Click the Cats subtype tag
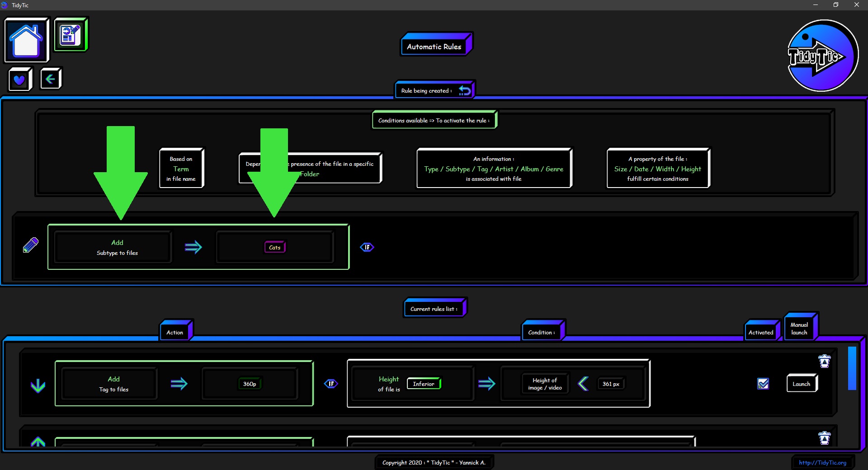Image resolution: width=868 pixels, height=470 pixels. (x=275, y=247)
